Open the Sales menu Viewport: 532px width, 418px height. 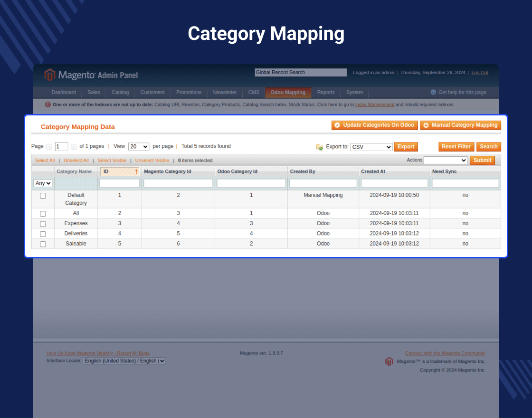(94, 92)
